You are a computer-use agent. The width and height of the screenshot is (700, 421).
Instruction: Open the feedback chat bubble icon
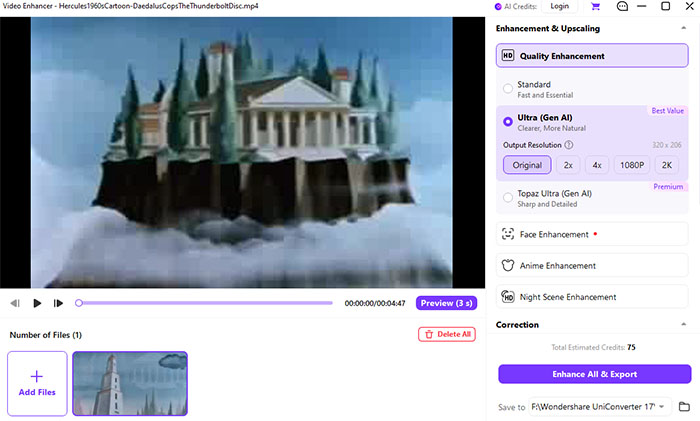point(622,6)
